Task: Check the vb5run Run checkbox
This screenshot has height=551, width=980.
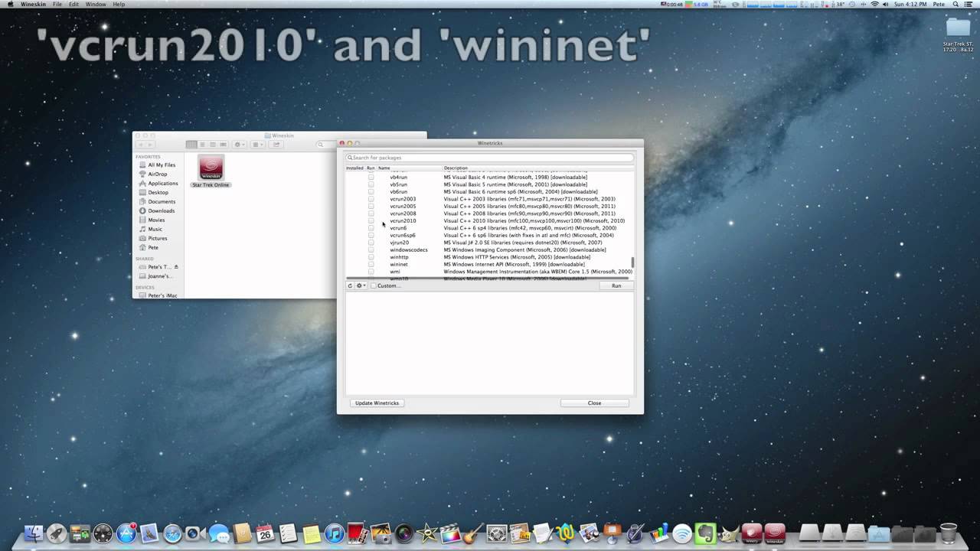Action: coord(371,184)
